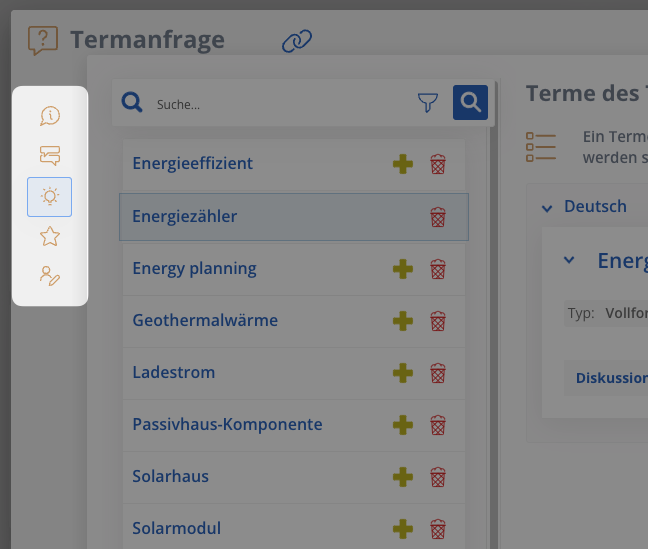Viewport: 648px width, 549px height.
Task: Open the filter funnel icon
Action: [428, 103]
